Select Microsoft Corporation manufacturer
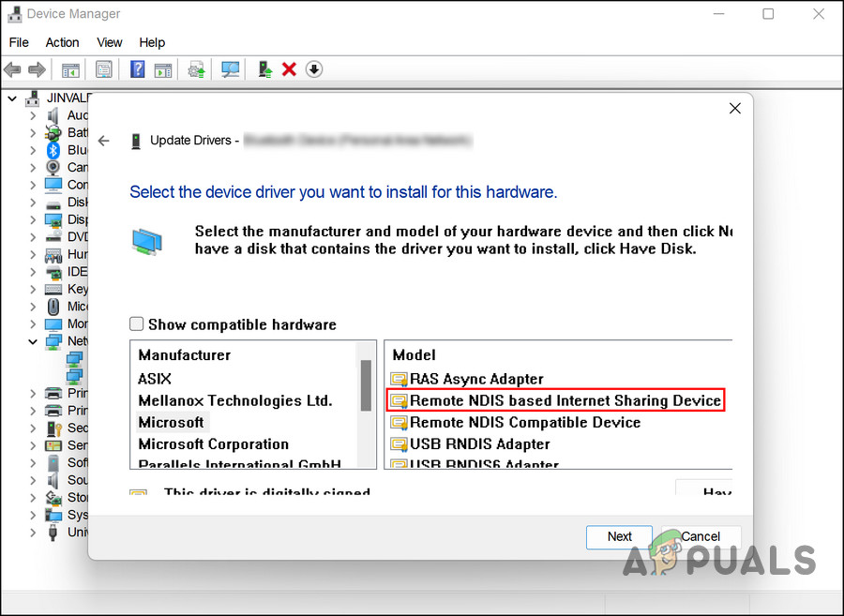Image resolution: width=844 pixels, height=616 pixels. point(213,444)
